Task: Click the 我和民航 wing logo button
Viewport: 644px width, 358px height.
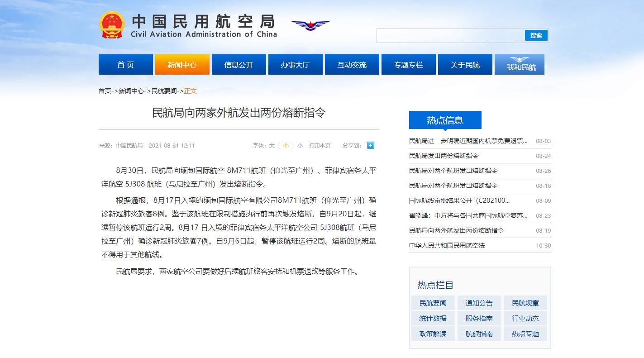Action: pyautogui.click(x=519, y=65)
